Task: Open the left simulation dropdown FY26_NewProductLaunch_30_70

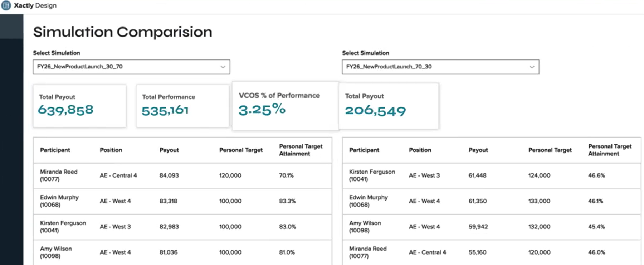Action: [131, 67]
